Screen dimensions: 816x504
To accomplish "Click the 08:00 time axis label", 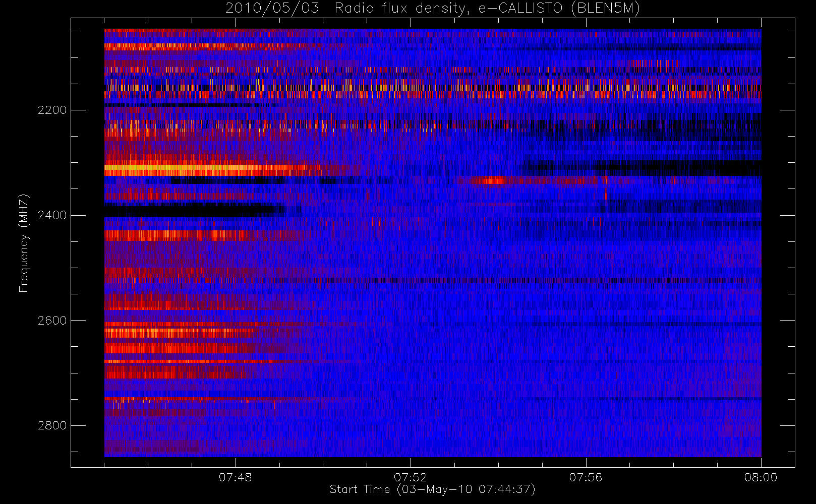I will tap(761, 477).
